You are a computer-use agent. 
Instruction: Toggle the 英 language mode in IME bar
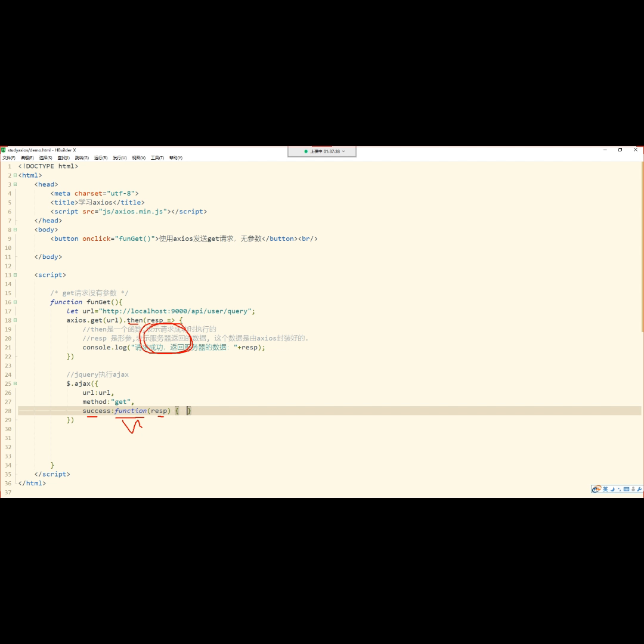(x=605, y=489)
